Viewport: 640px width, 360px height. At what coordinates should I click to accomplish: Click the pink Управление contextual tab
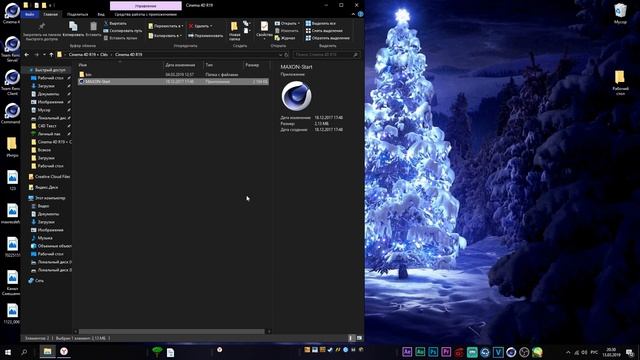(146, 6)
